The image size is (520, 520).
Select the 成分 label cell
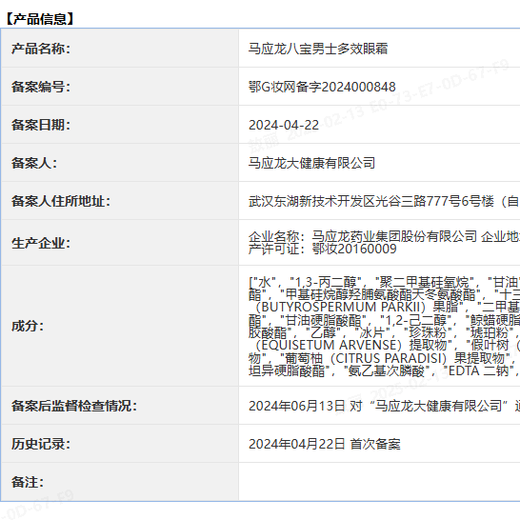[x=120, y=326]
